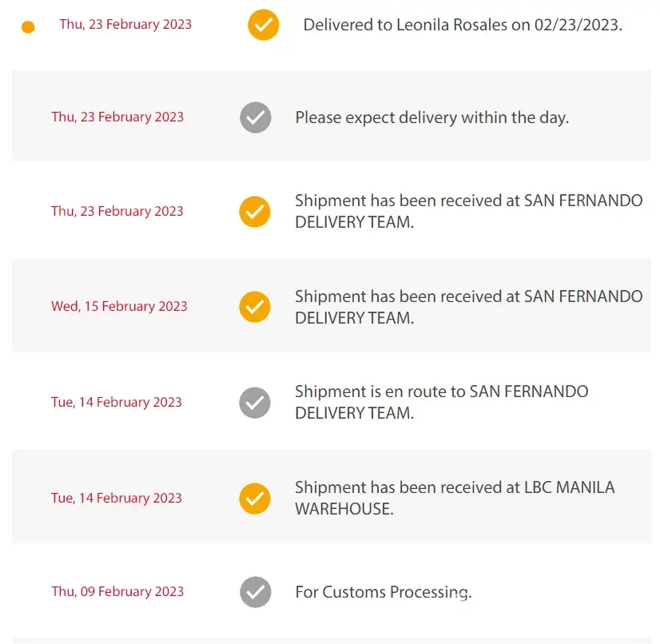The width and height of the screenshot is (660, 644).
Task: Click the orange checkmark beside the Delivered status
Action: (x=263, y=25)
